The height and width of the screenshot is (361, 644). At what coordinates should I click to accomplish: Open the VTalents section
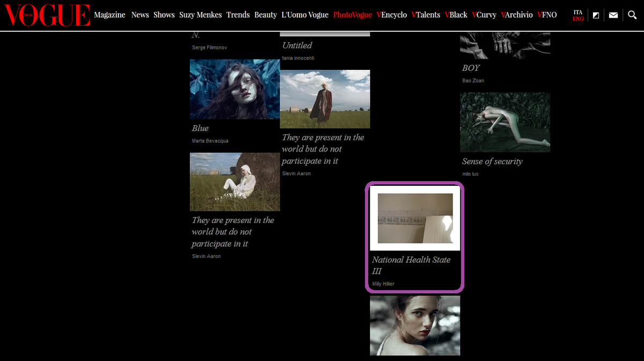tap(426, 15)
